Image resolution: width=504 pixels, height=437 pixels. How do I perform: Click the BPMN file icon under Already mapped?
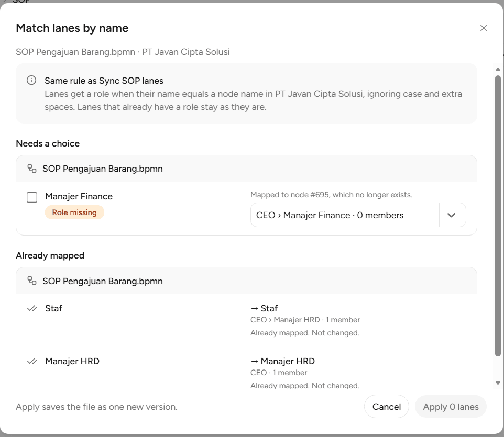coord(31,281)
